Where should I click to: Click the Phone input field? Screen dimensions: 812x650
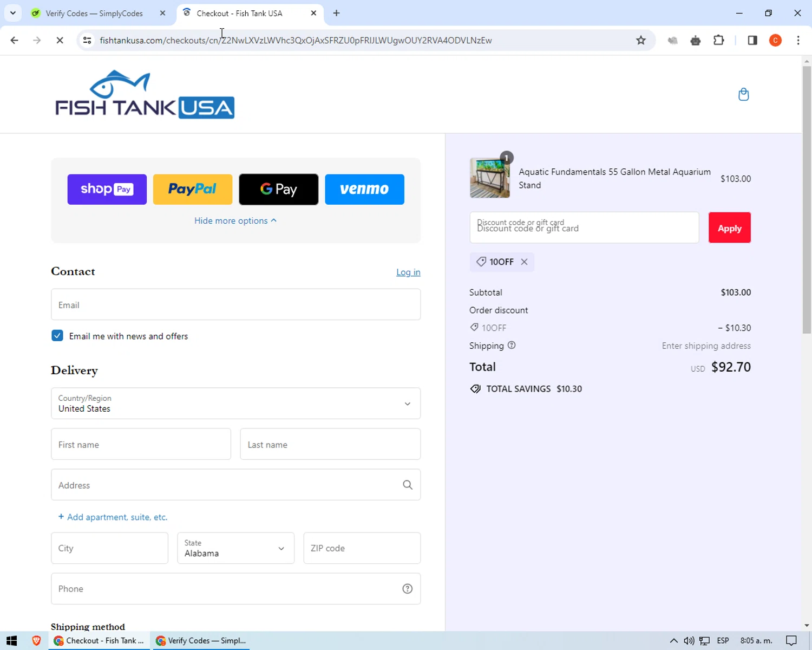coord(235,589)
